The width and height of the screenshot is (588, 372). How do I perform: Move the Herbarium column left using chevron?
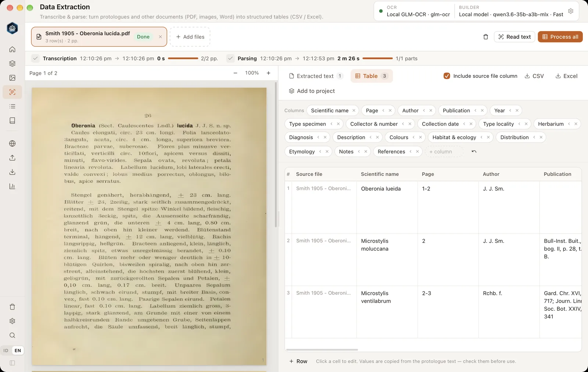tap(569, 124)
